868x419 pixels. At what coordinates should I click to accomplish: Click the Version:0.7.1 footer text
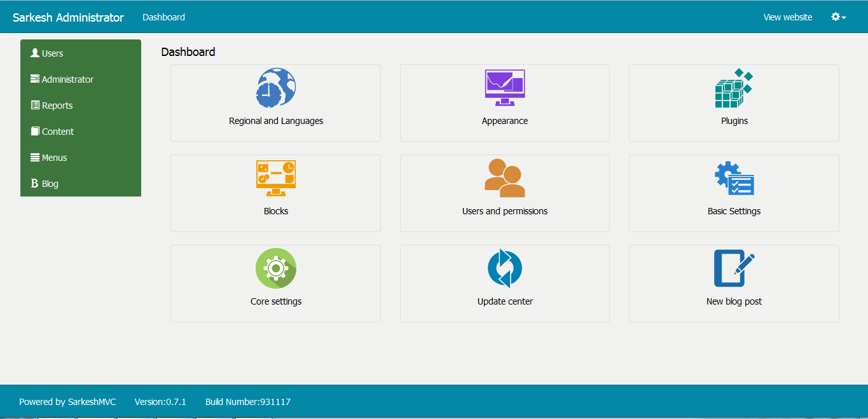[x=160, y=402]
